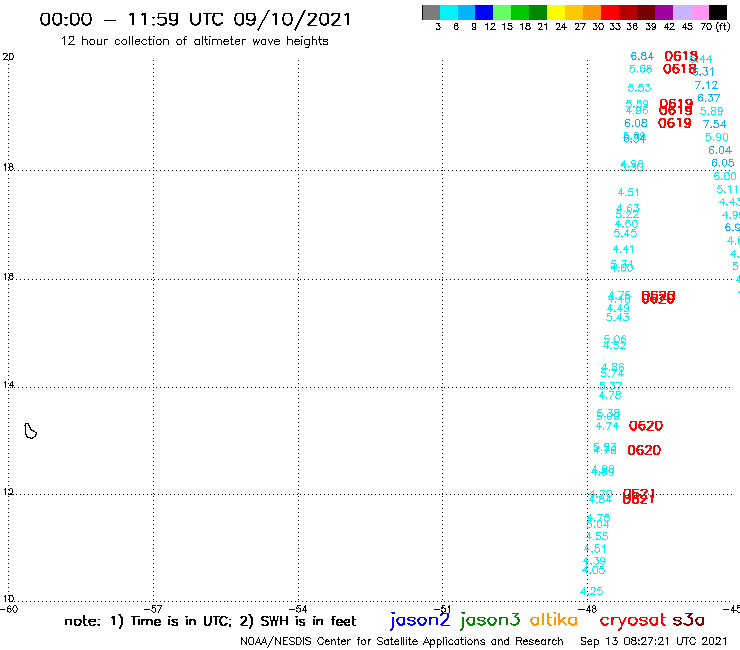Click the wave height value 6.08
Screen dimensions: 740x650
click(636, 123)
